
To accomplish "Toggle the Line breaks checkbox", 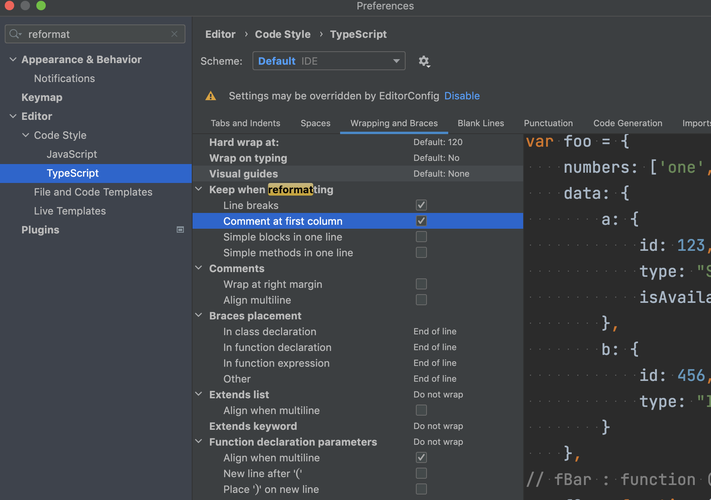I will coord(421,205).
